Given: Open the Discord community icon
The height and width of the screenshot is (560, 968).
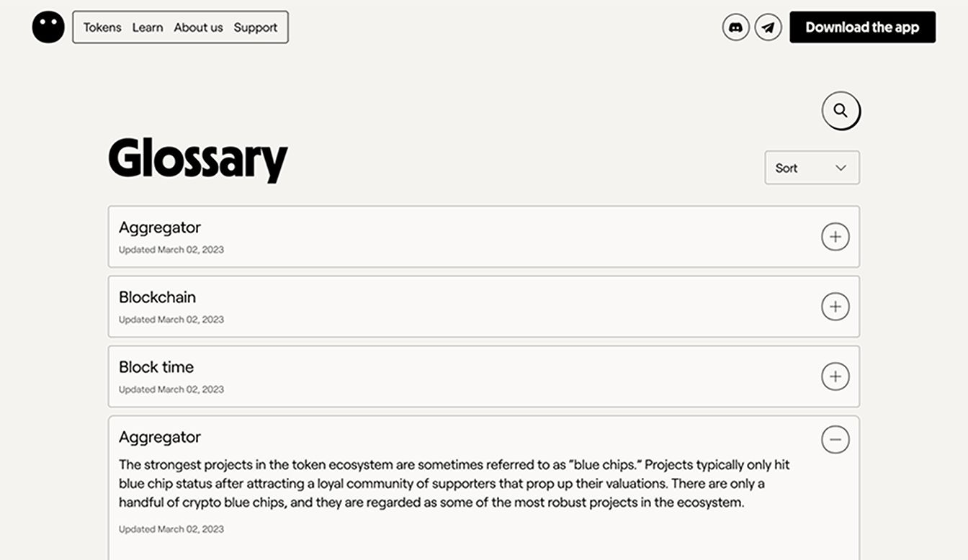Looking at the screenshot, I should coord(735,27).
